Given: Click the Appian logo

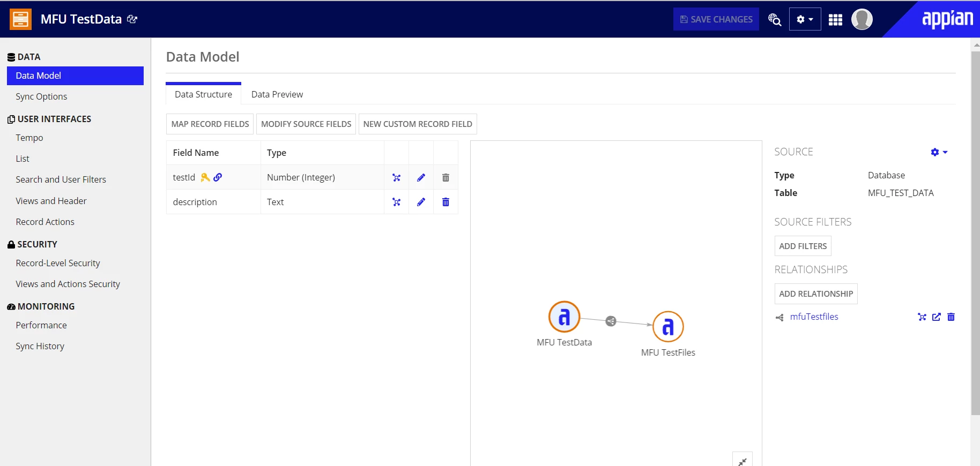Looking at the screenshot, I should pos(947,19).
